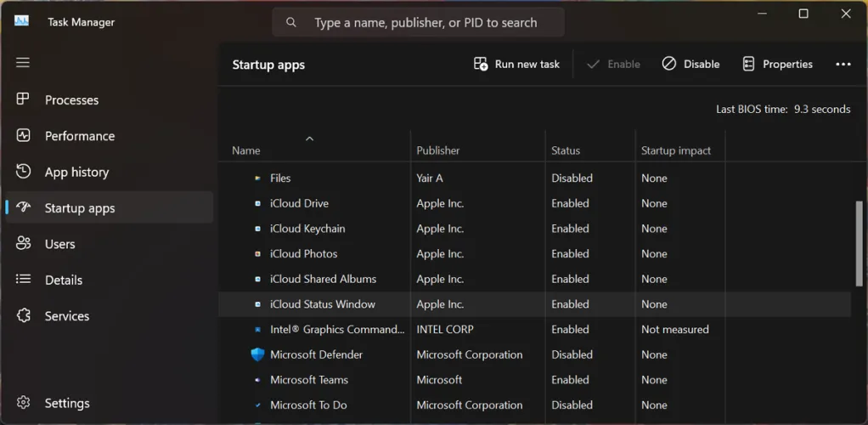The image size is (868, 425).
Task: Select the Microsoft Teams row
Action: click(x=309, y=380)
